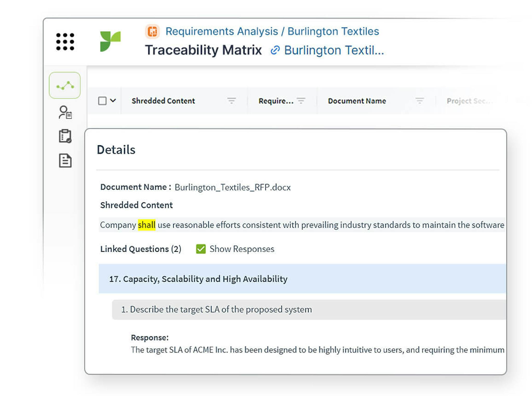Select section 17 Capacity, Scalability and High Availability

(x=198, y=279)
